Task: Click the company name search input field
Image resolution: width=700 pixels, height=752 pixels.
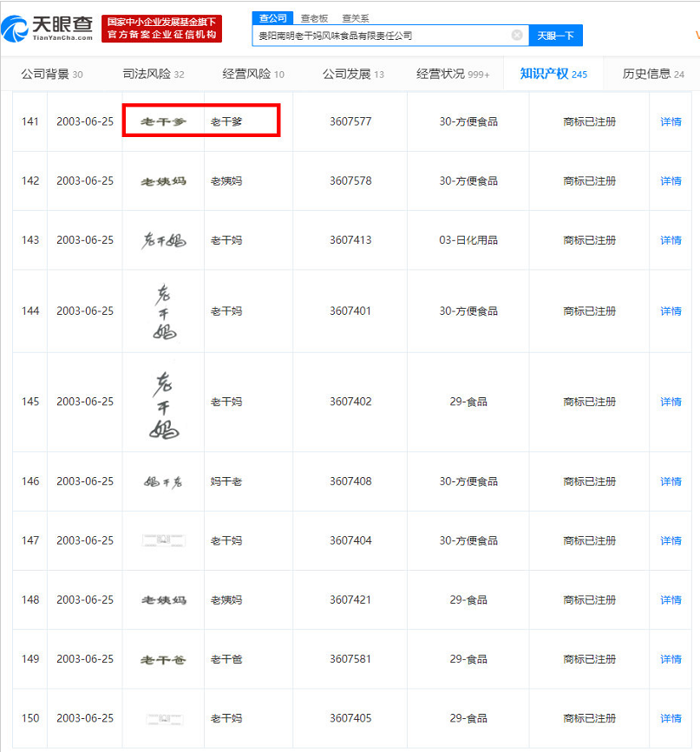Action: pyautogui.click(x=382, y=36)
